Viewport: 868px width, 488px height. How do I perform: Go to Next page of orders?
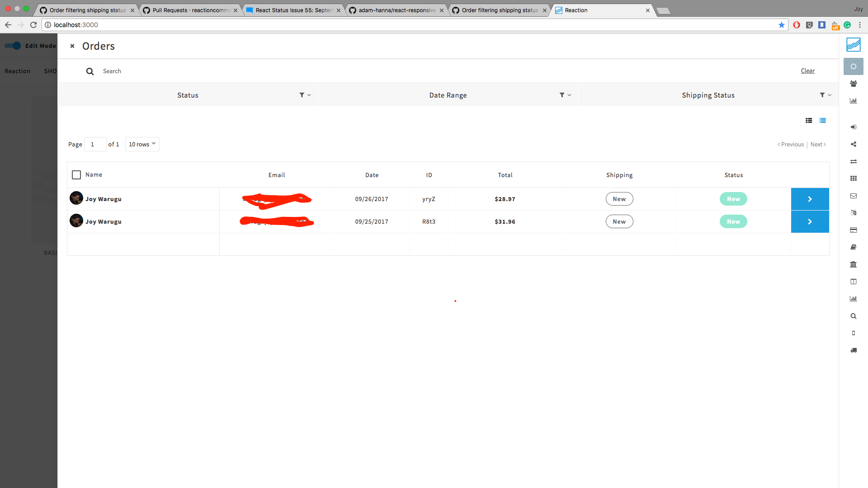(818, 145)
